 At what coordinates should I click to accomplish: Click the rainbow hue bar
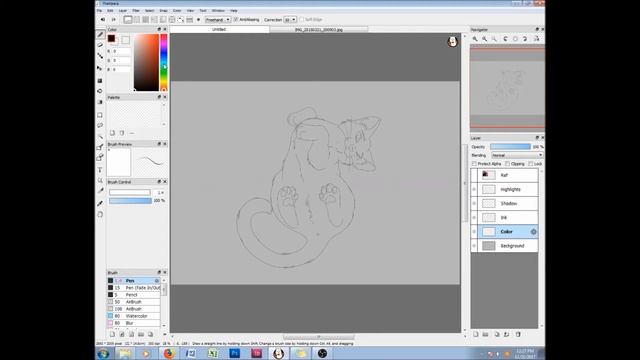(164, 62)
